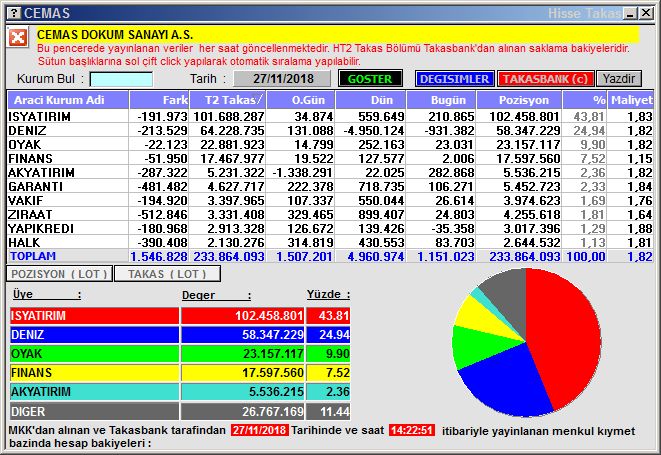Viewport: 661px width, 455px height.
Task: Click Bugün value -35.358 for YAPIKREDI
Action: coord(452,228)
